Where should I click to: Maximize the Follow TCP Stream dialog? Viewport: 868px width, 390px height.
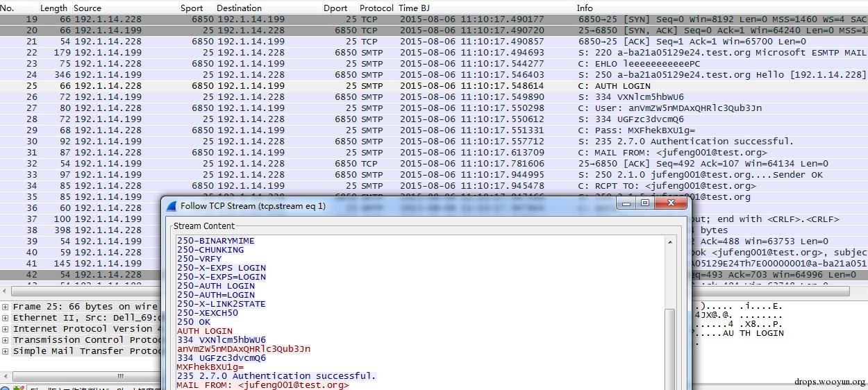[645, 203]
